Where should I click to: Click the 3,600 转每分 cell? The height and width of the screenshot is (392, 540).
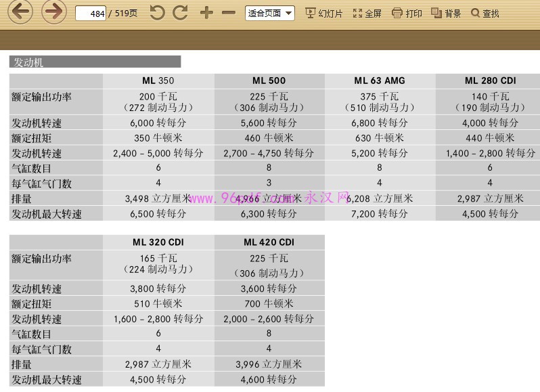tap(269, 288)
